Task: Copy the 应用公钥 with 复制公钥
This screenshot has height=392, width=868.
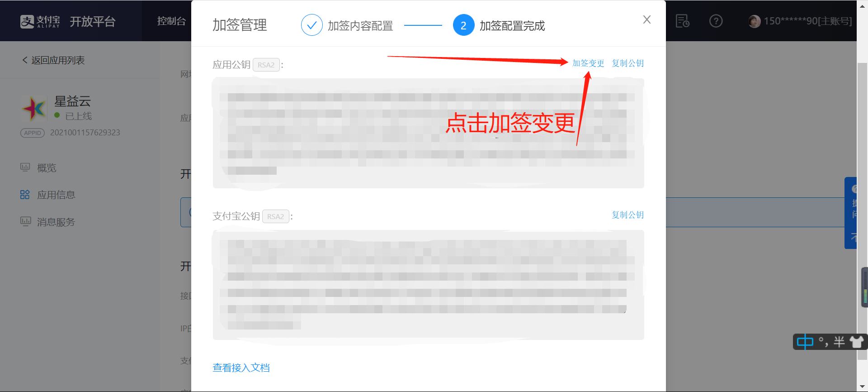Action: click(x=627, y=63)
